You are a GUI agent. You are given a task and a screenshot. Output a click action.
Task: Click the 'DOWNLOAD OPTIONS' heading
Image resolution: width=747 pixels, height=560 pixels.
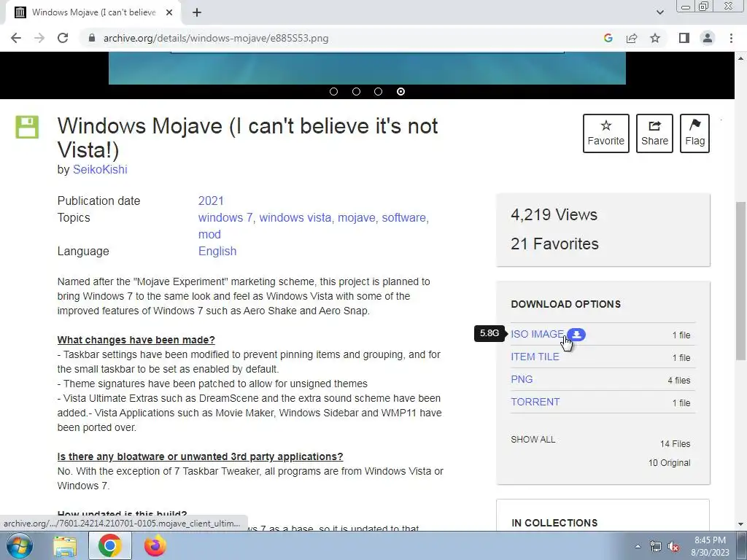[x=566, y=304]
